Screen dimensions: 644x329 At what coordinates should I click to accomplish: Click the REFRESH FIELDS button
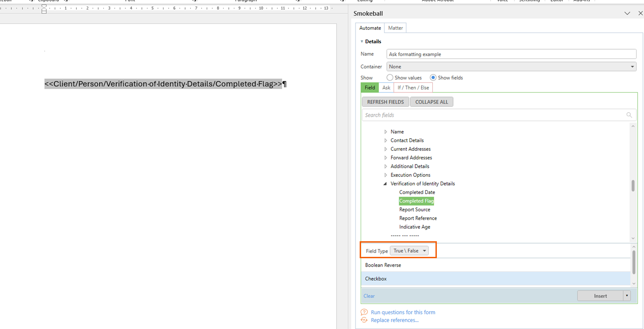point(385,102)
